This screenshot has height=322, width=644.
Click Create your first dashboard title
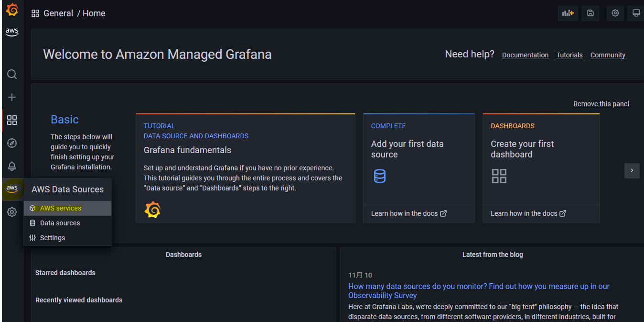click(x=522, y=149)
